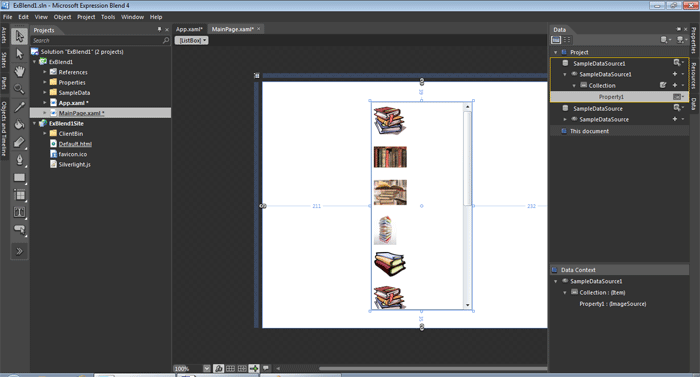Edit sample values for Collection

tap(663, 85)
